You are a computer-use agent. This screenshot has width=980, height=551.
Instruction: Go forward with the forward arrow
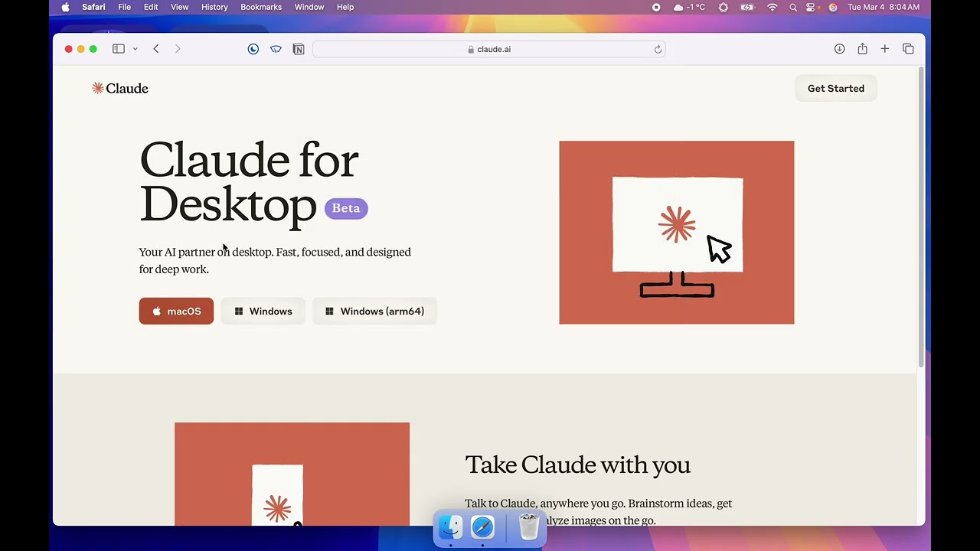(x=178, y=49)
